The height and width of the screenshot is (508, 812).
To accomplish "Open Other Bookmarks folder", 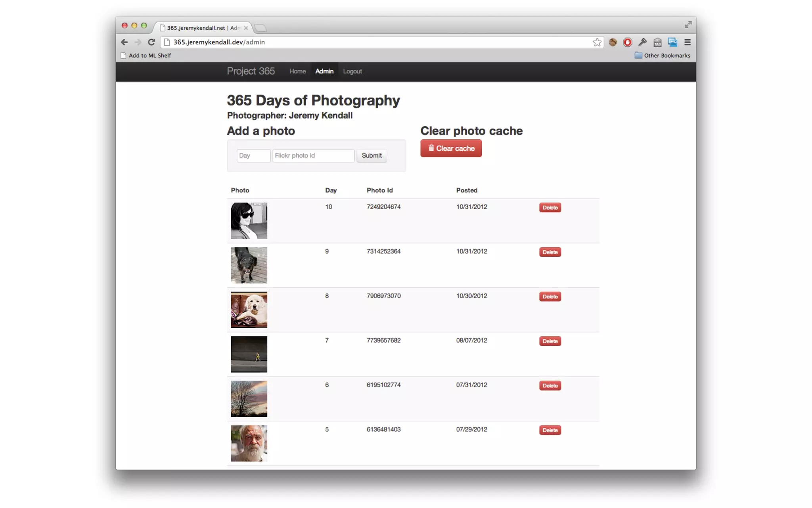I will (x=662, y=56).
